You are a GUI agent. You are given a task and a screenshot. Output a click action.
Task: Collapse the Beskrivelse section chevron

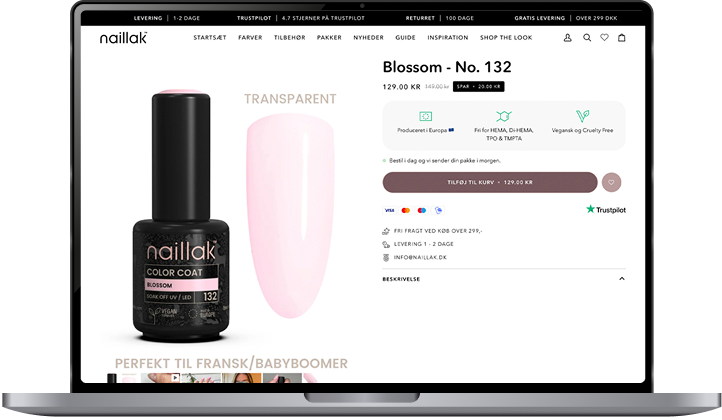point(622,279)
